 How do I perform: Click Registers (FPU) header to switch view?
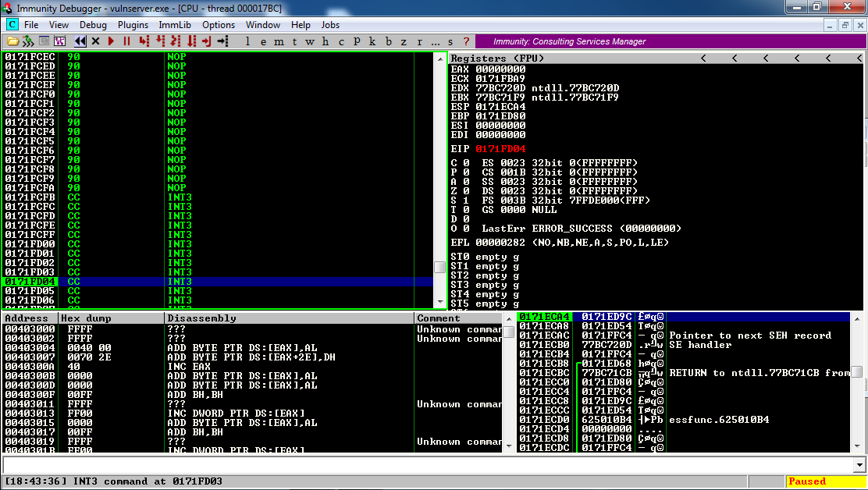tap(497, 59)
